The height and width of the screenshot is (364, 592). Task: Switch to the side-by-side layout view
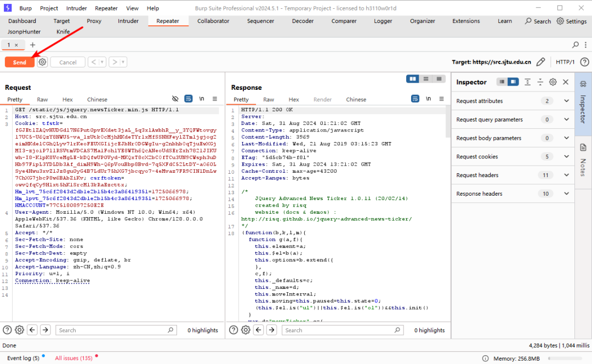(x=413, y=79)
